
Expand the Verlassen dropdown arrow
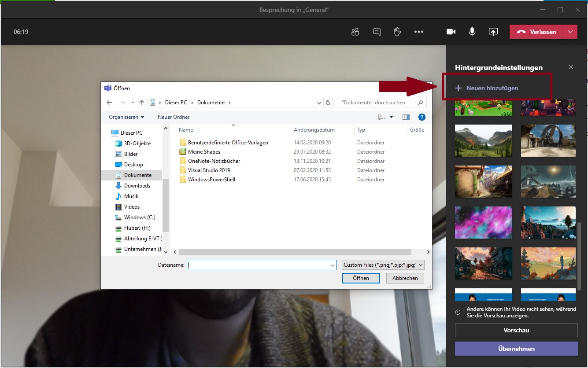coord(570,32)
